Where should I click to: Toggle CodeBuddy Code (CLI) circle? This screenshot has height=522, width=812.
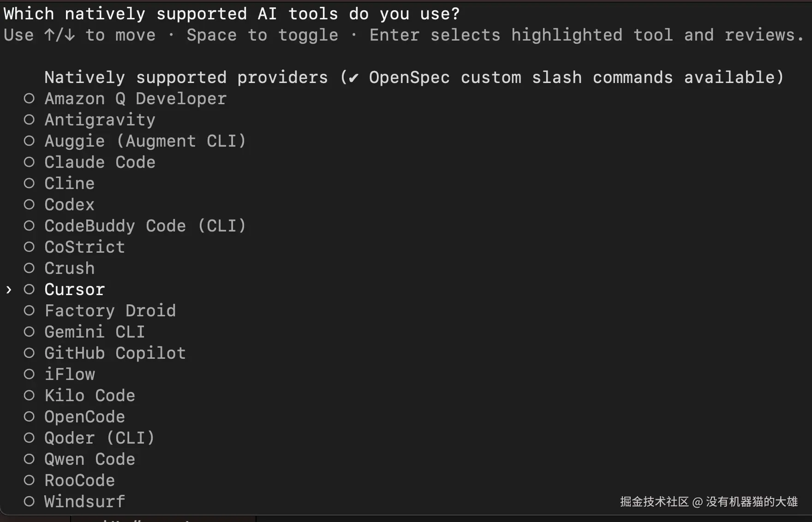[29, 226]
